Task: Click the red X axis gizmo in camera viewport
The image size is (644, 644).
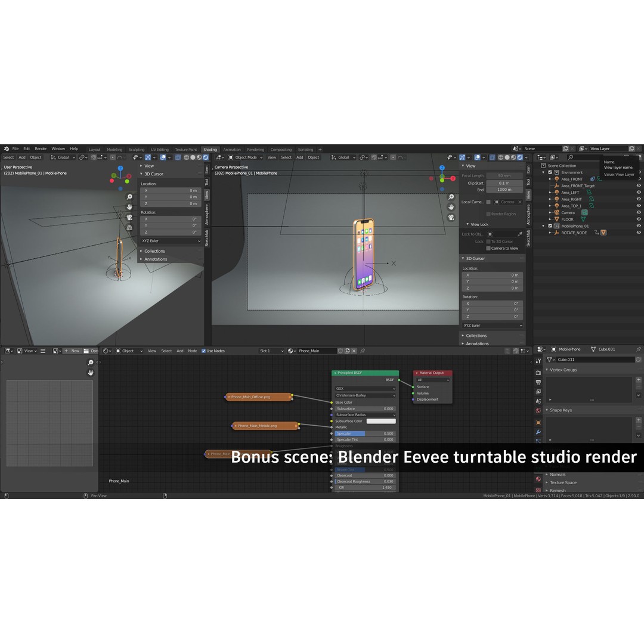Action: point(453,178)
